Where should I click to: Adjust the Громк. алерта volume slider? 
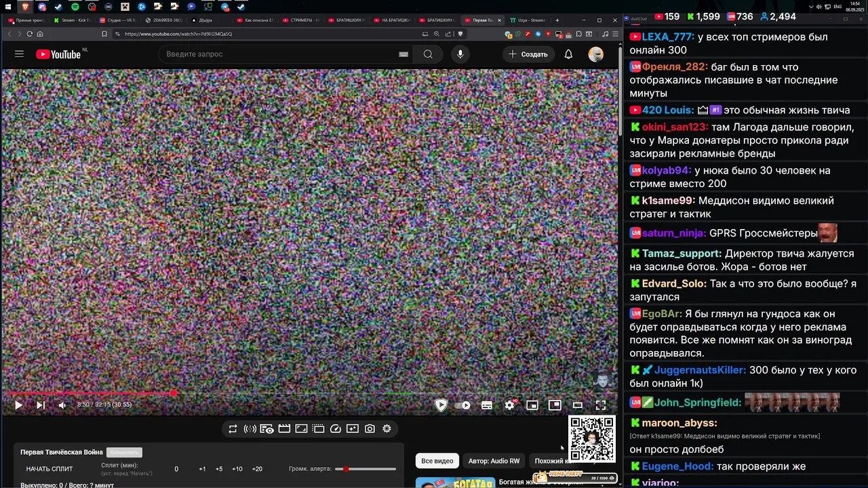click(x=366, y=469)
